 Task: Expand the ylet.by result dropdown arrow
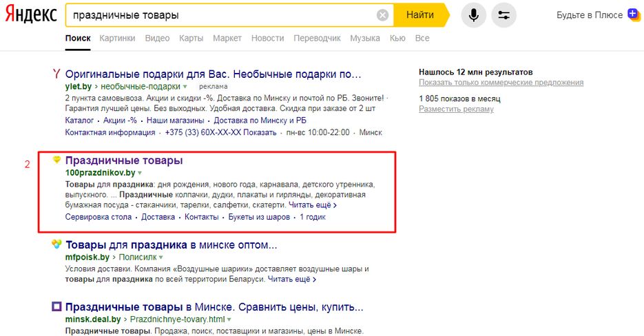(185, 87)
